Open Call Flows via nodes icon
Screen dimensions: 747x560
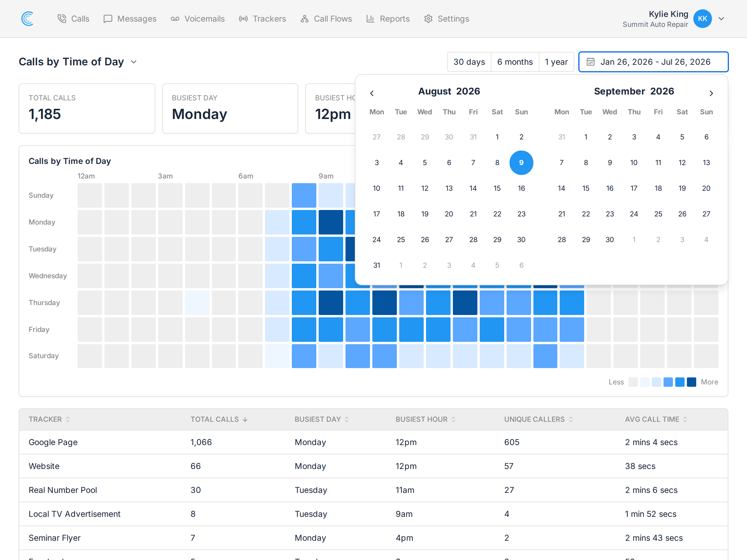[305, 19]
